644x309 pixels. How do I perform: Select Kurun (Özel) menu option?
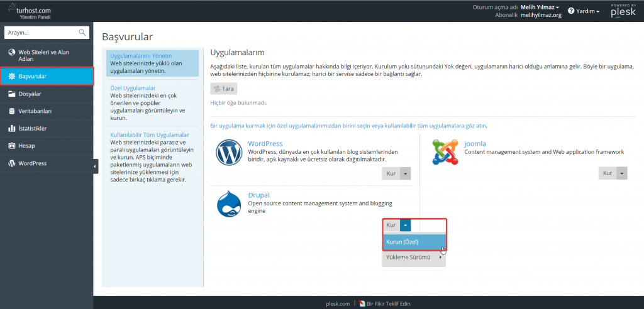[402, 242]
